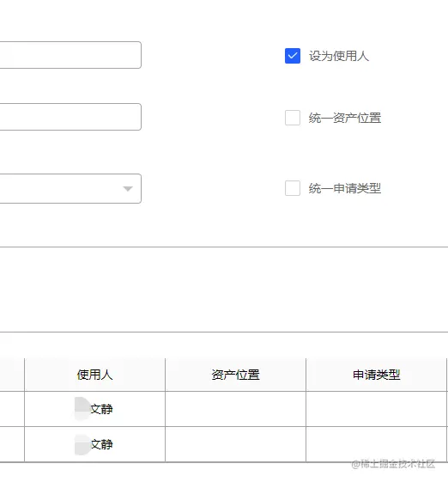Click 文静 in the first table row
Screen dimensions: 448x482
click(101, 409)
